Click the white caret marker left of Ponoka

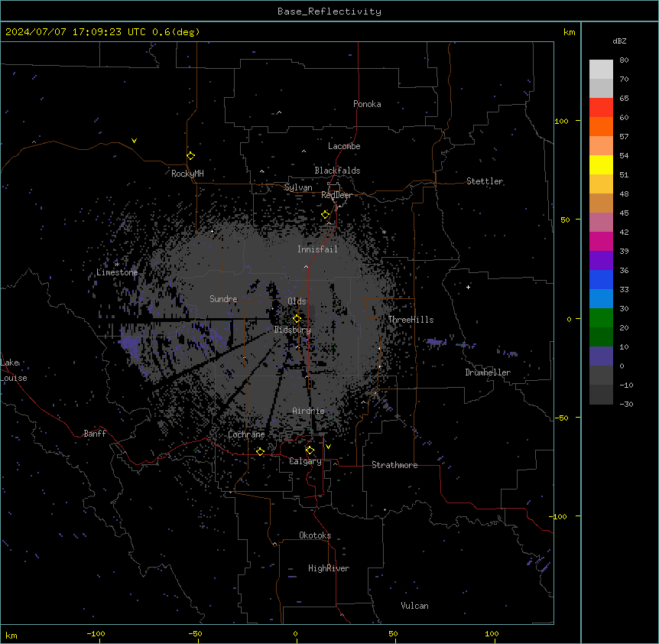tap(279, 112)
